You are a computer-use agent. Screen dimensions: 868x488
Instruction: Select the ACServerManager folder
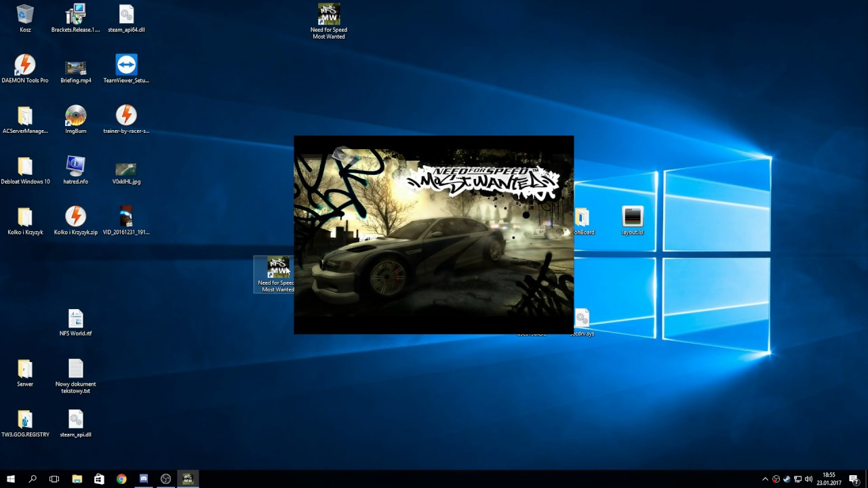click(25, 119)
